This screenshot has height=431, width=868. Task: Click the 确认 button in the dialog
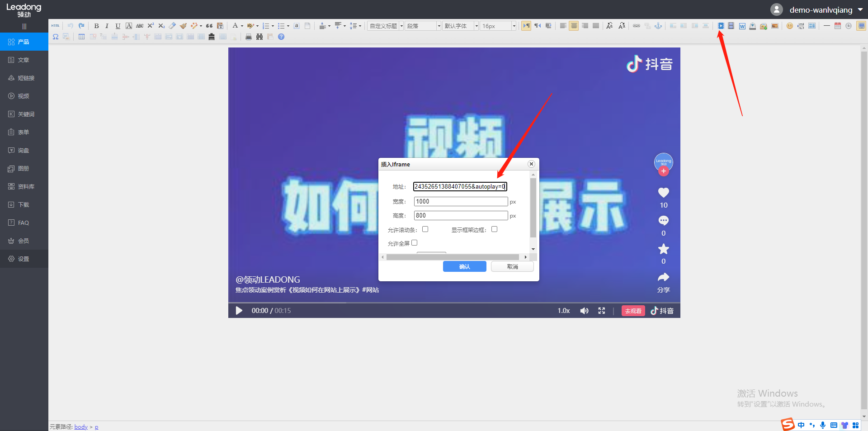(464, 266)
